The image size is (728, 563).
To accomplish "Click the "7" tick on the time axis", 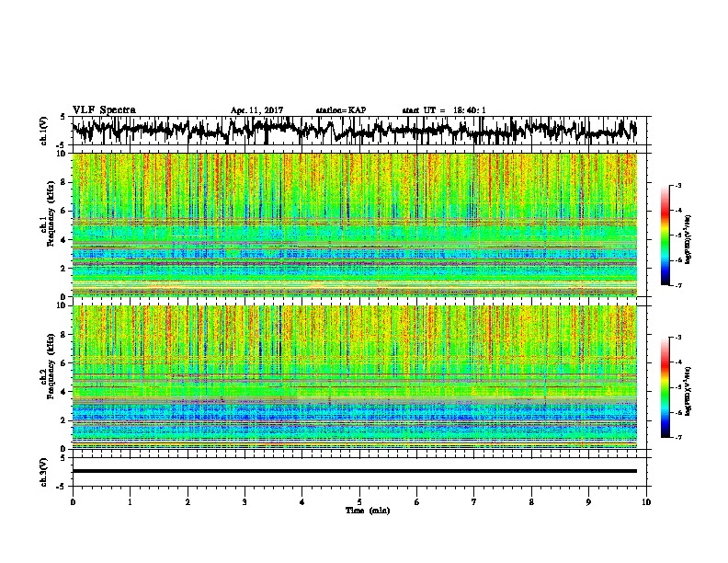I will 474,502.
